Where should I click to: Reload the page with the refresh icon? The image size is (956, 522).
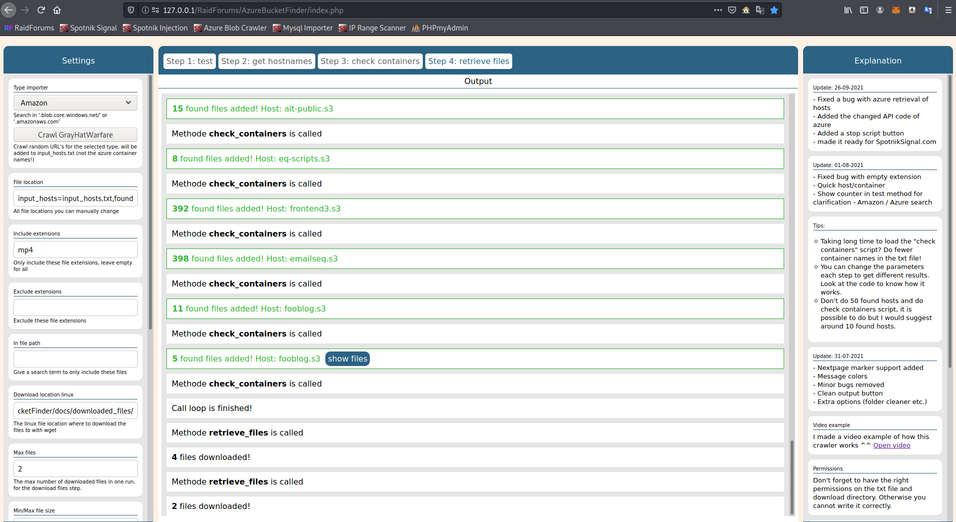(41, 10)
